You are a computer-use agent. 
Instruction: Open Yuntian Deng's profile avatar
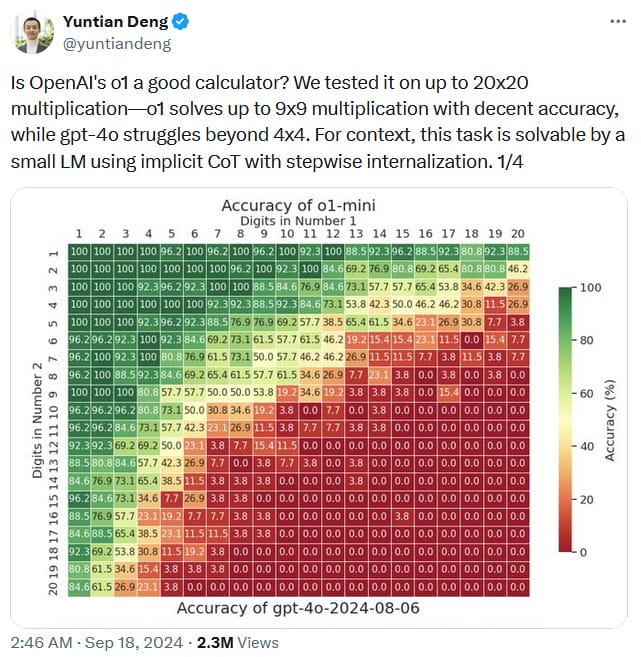pos(32,32)
